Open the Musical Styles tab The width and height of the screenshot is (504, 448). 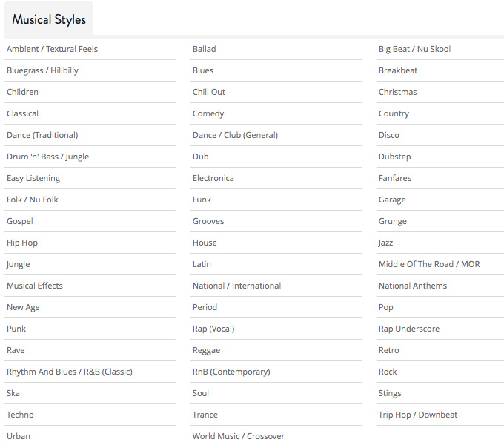[49, 19]
